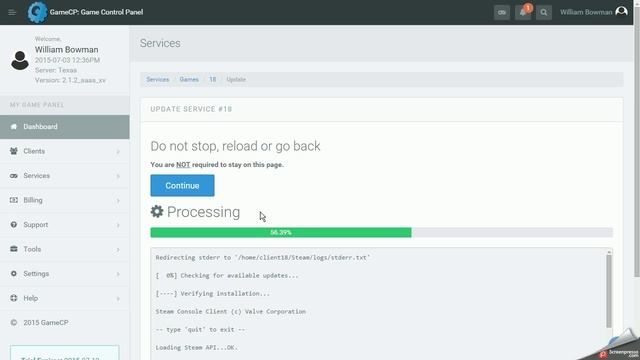Click the user avatar in top bar
This screenshot has width=640, height=360.
point(621,11)
